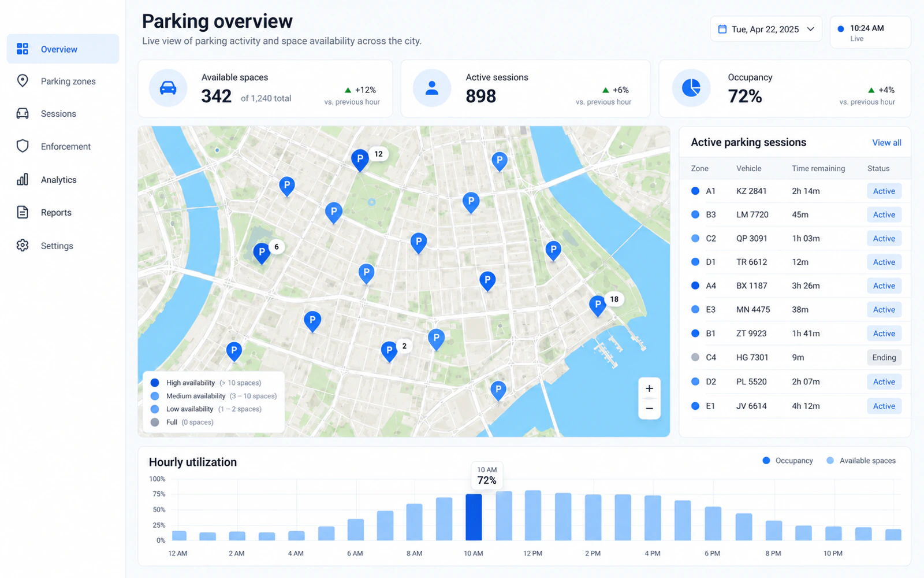Click the Hourly utilization heading
The height and width of the screenshot is (578, 924).
[x=193, y=462]
